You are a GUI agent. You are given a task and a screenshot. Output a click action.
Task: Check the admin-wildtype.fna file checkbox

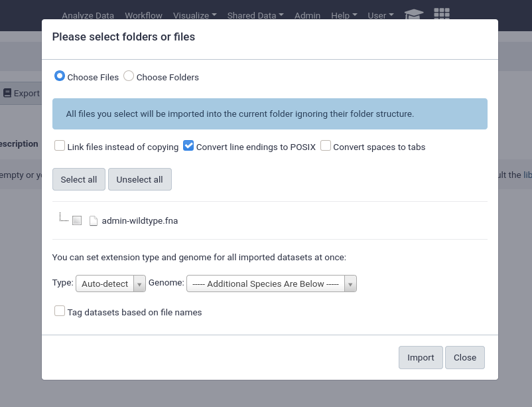click(x=77, y=220)
